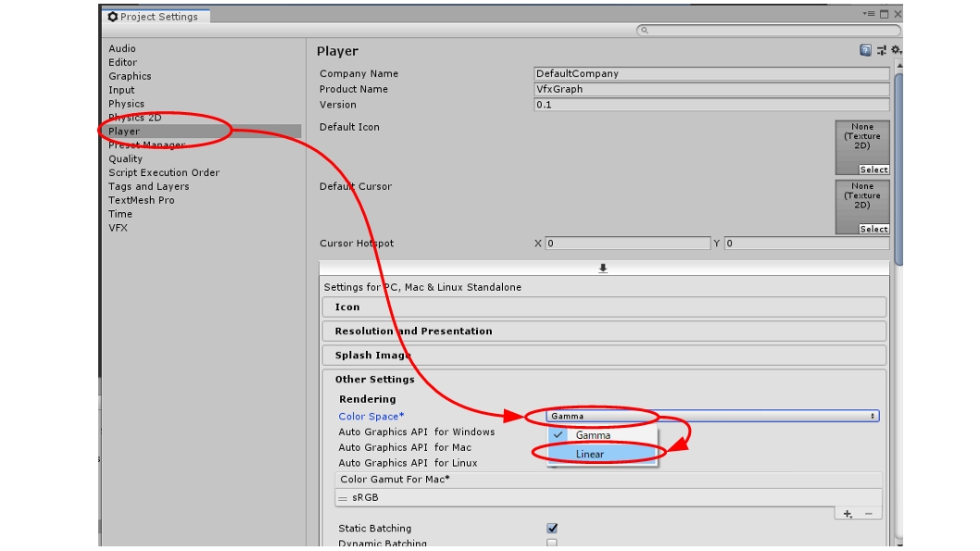Click the Default Cursor texture slot

click(862, 207)
